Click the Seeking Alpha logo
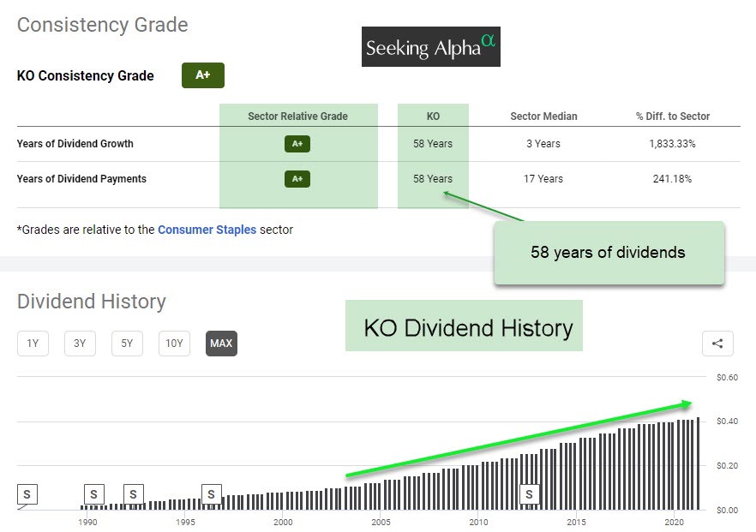This screenshot has height=532, width=756. click(x=430, y=47)
